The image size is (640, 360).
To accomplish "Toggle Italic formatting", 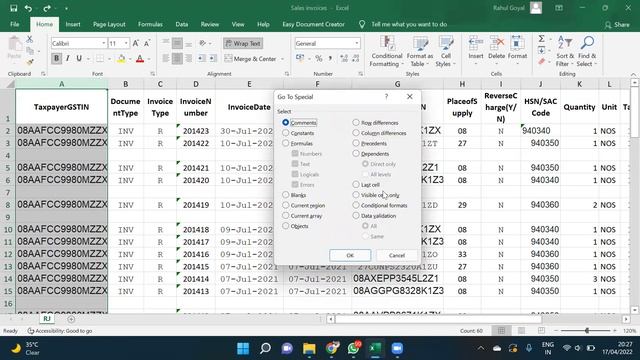I will click(68, 59).
